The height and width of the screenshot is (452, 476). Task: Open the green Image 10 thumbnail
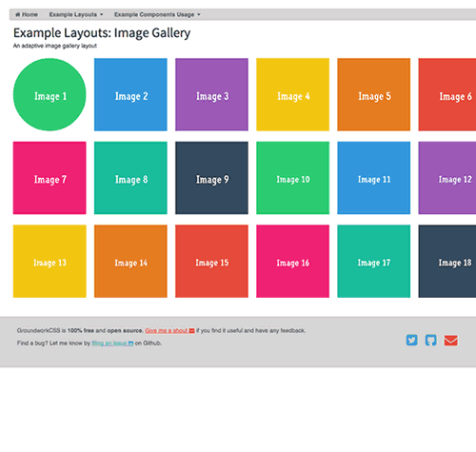(x=292, y=178)
